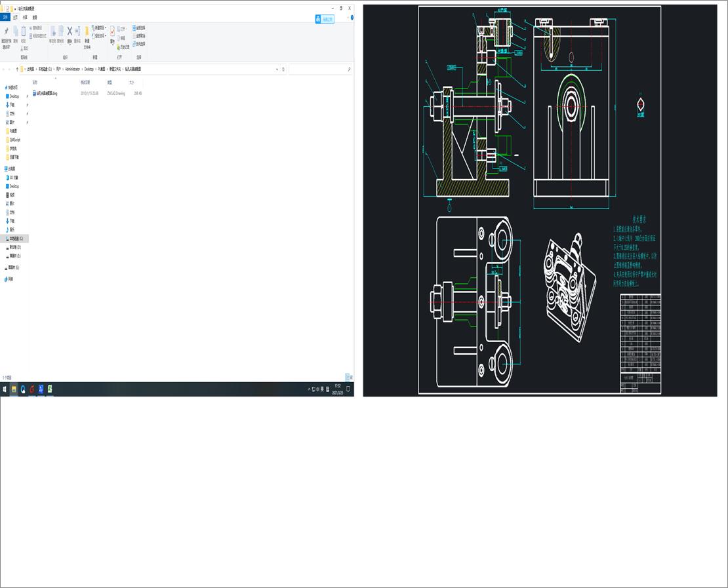
Task: Click Select none (全部取消) in ribbon
Action: pyautogui.click(x=139, y=36)
